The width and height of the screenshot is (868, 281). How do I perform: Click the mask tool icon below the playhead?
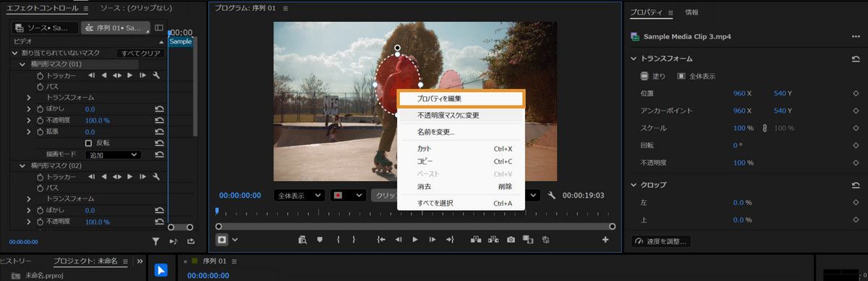221,239
